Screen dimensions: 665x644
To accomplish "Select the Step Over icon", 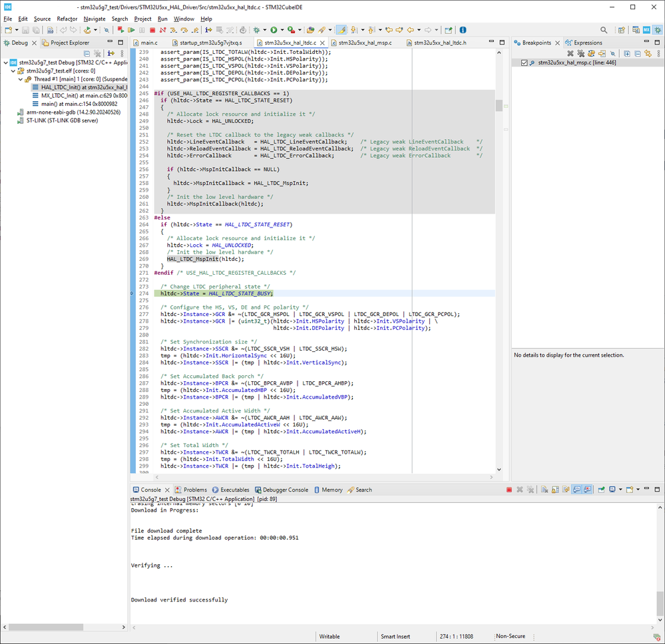I will coord(185,29).
